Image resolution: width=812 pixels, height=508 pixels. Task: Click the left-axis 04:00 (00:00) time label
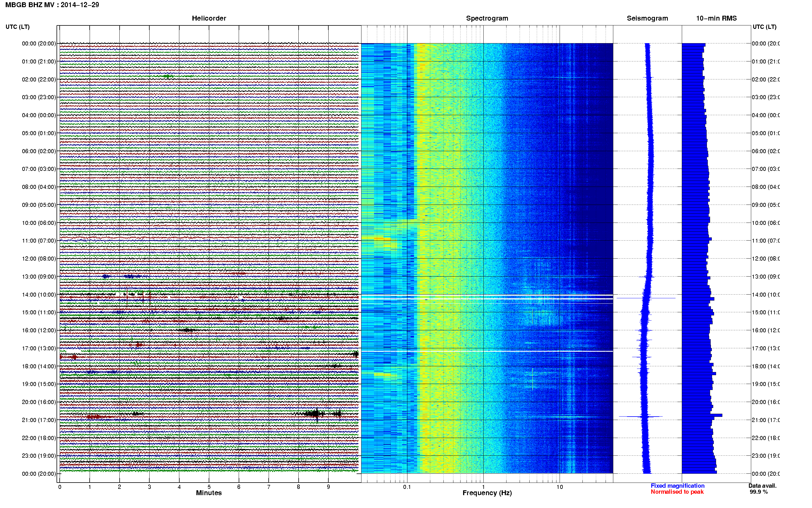click(39, 115)
